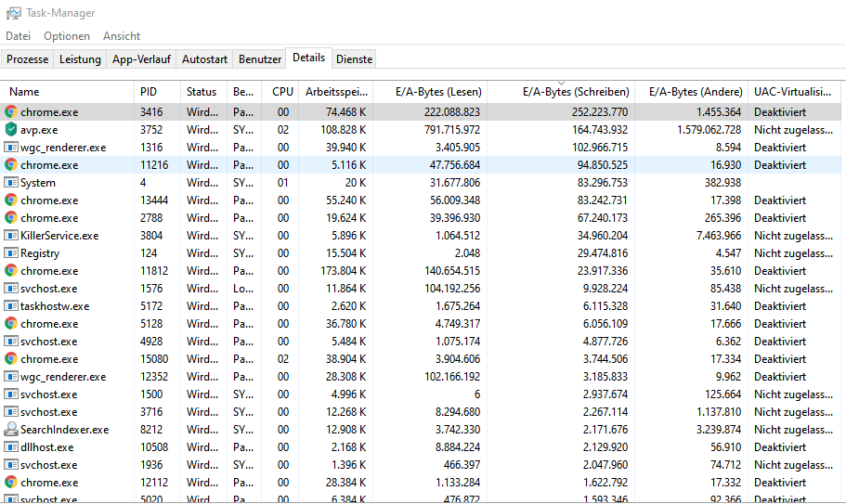Click the wgc_renderer.exe icon of PID 1316
Screen dimensions: 846x504
11,148
